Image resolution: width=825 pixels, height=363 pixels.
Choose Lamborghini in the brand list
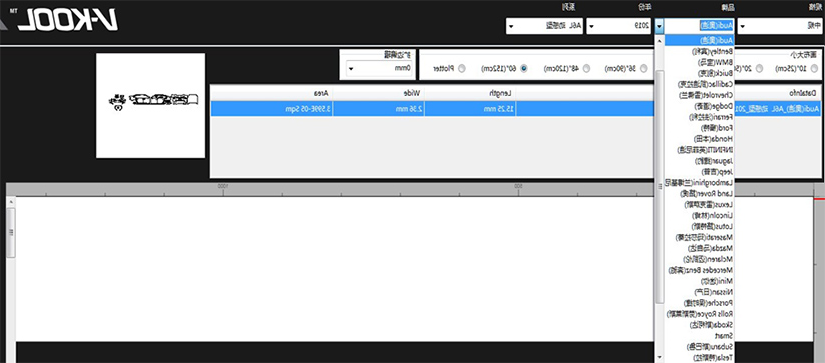point(699,183)
